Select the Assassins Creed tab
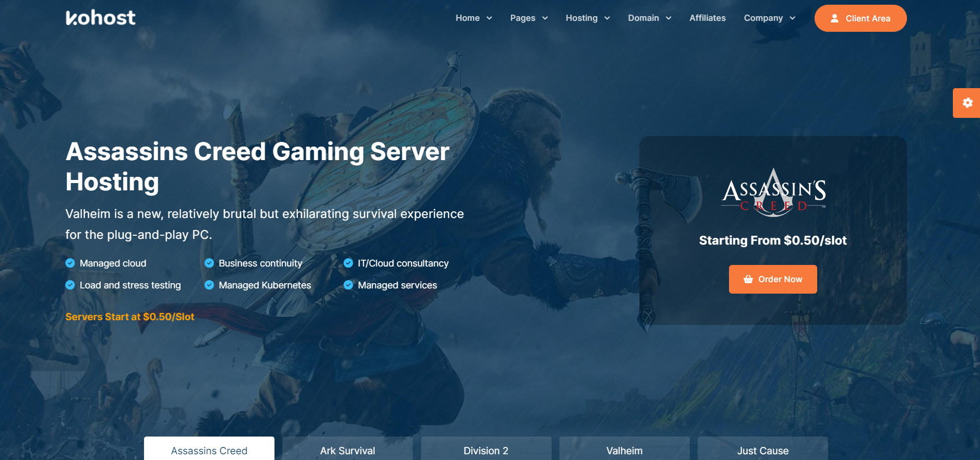Screen dimensions: 980x460 [x=209, y=449]
